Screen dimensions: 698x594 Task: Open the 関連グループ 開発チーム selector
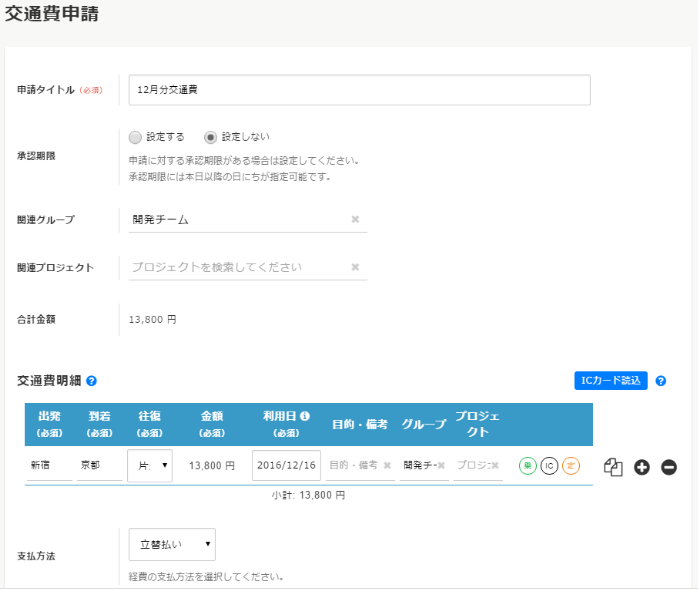(248, 220)
